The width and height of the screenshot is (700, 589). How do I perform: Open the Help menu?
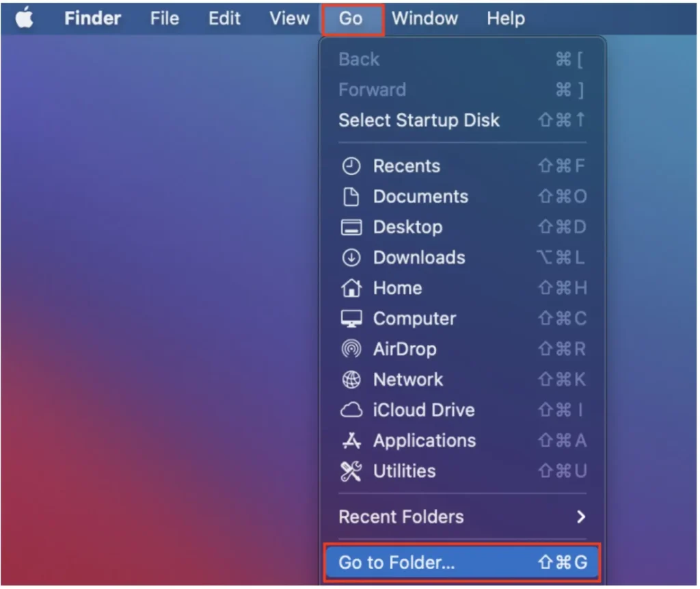point(506,18)
